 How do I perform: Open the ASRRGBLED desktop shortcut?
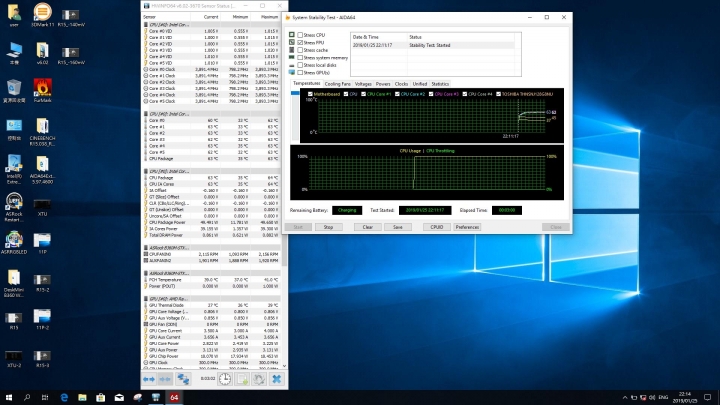[14, 242]
